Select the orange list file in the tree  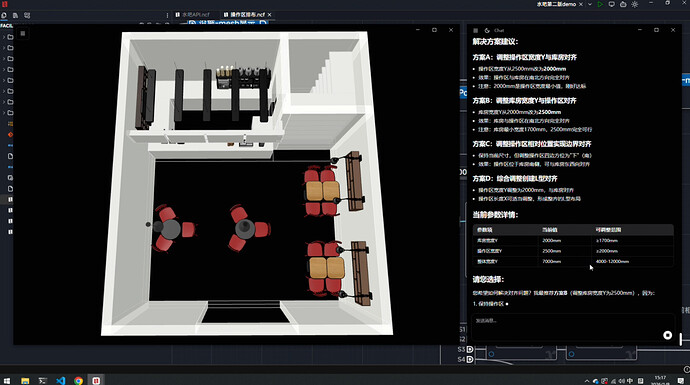pos(10,124)
